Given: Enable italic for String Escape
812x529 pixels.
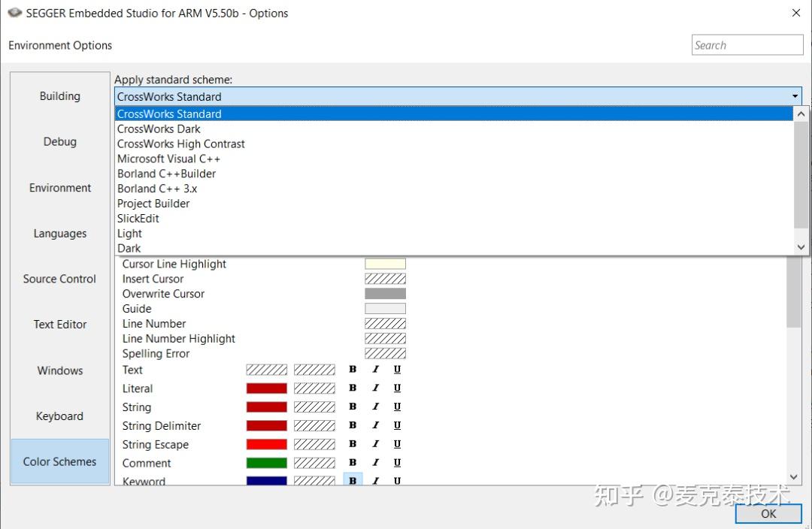Looking at the screenshot, I should click(x=375, y=444).
